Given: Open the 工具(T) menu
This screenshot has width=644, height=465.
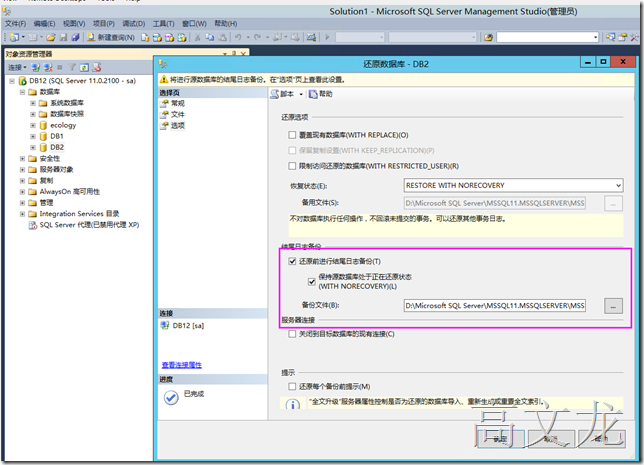Looking at the screenshot, I should [163, 23].
